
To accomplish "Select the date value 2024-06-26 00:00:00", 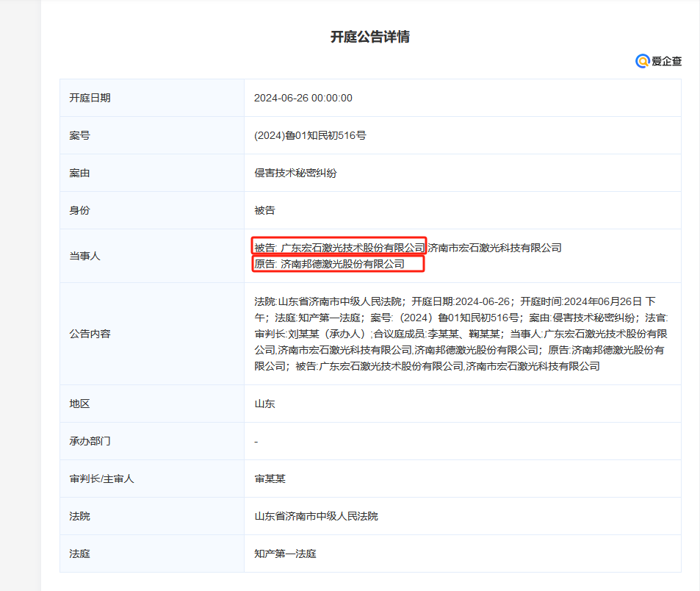I will (303, 98).
